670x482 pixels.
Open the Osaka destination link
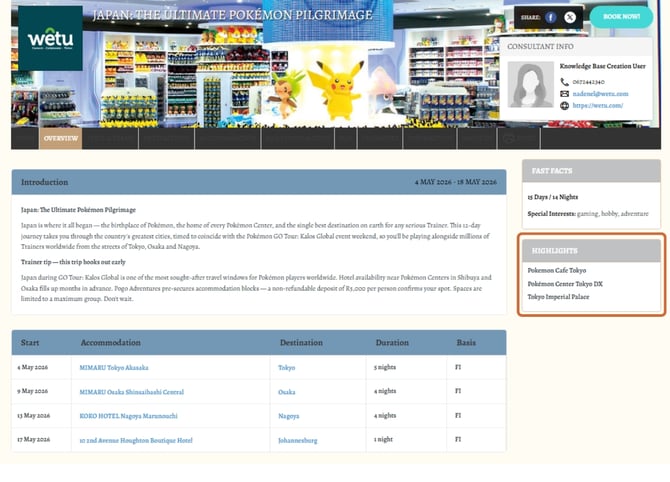[286, 392]
